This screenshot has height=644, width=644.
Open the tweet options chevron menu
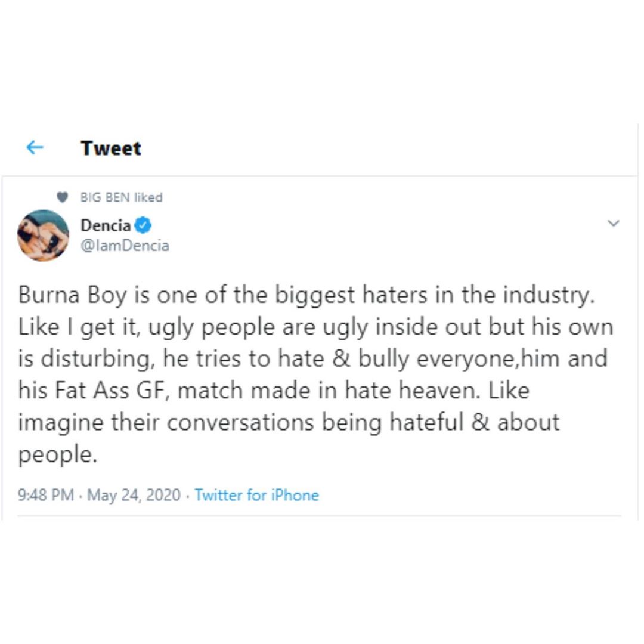click(x=613, y=224)
